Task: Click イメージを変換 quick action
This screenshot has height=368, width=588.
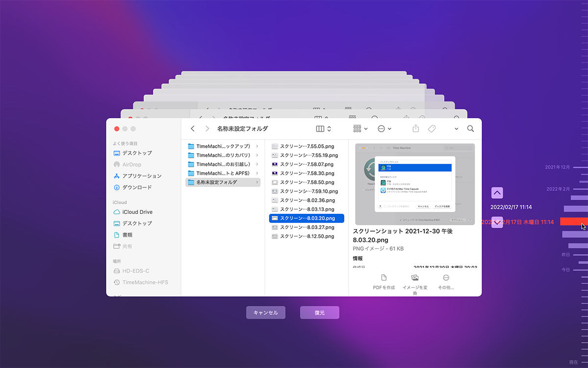Action: [x=415, y=284]
